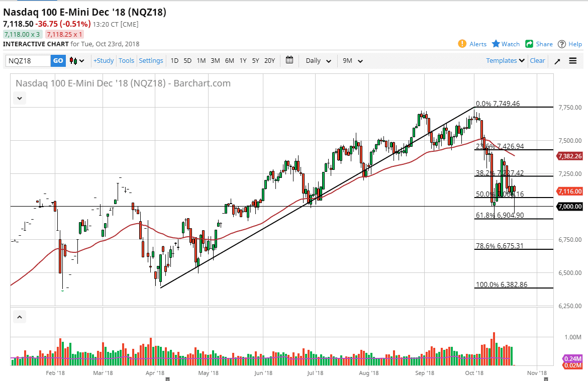Open the Templates dropdown
Screen dimensions: 588x381
point(505,60)
